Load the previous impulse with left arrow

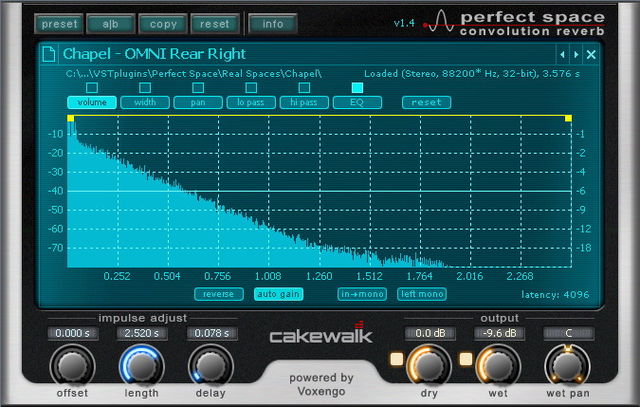(x=562, y=54)
